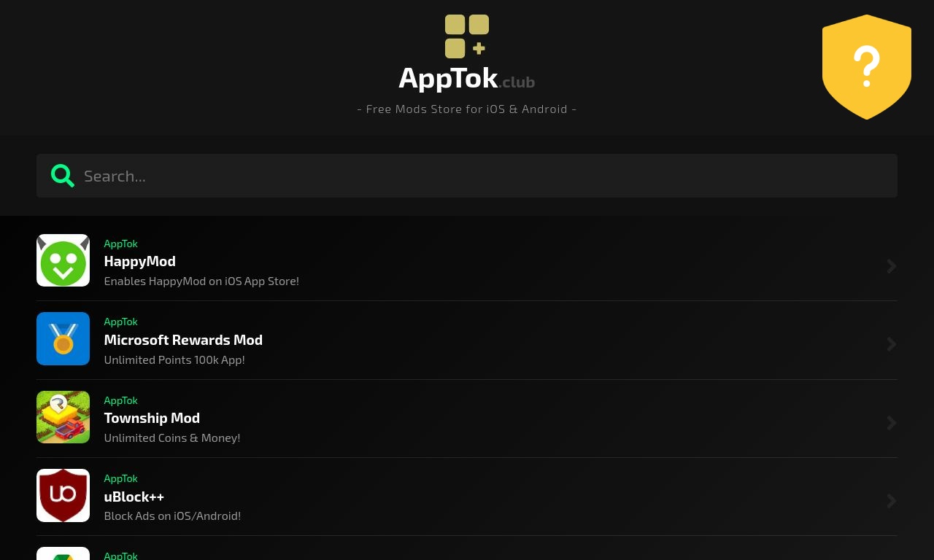Expand the HappyMod entry via its chevron
The width and height of the screenshot is (934, 560).
point(891,265)
